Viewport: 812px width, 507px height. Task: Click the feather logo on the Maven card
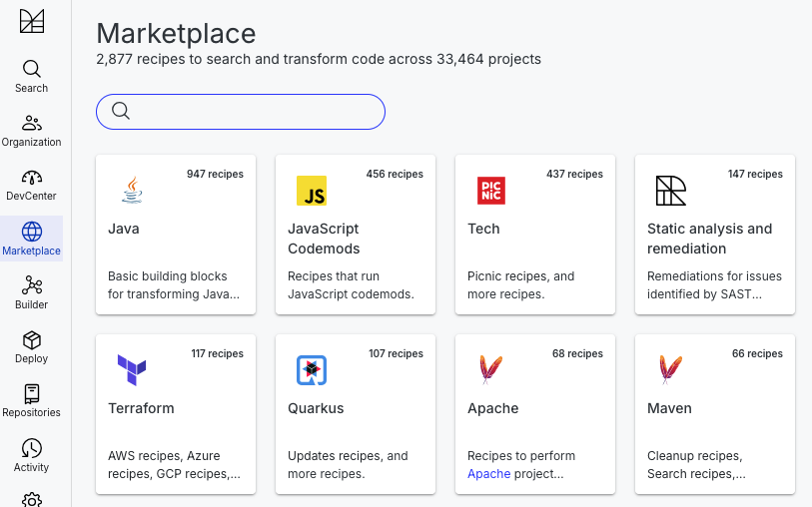670,370
